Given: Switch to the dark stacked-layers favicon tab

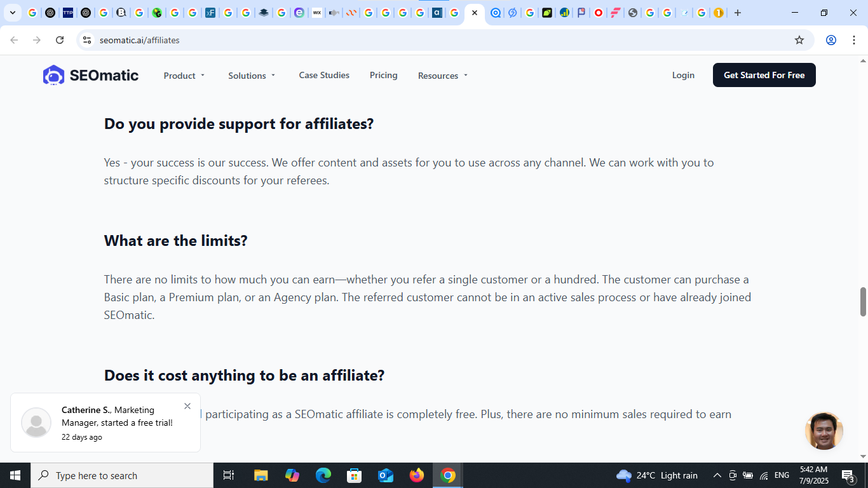Looking at the screenshot, I should click(x=264, y=13).
